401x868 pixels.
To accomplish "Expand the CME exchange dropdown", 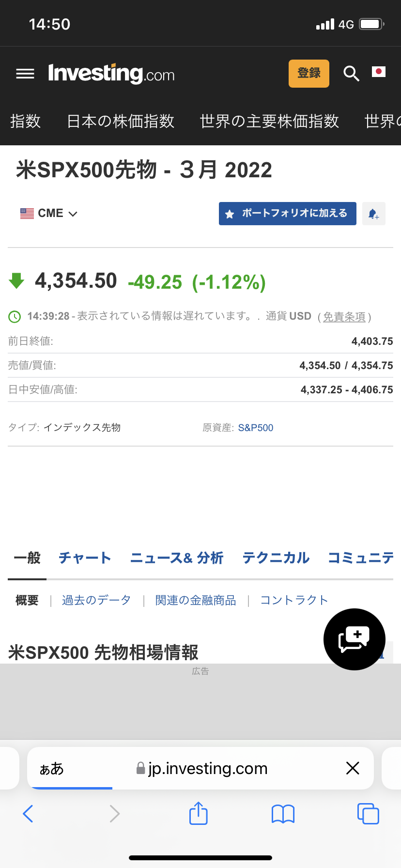I will point(49,214).
